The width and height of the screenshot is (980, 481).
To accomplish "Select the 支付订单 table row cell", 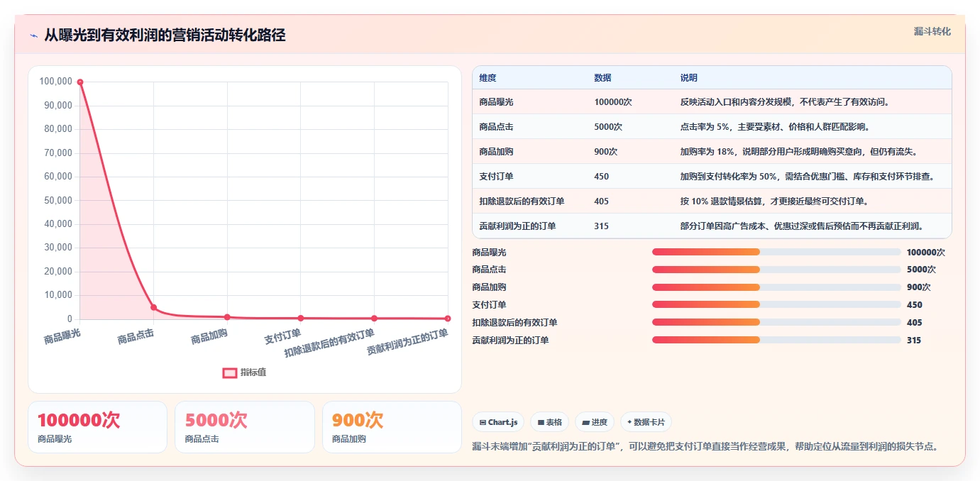I will 530,177.
